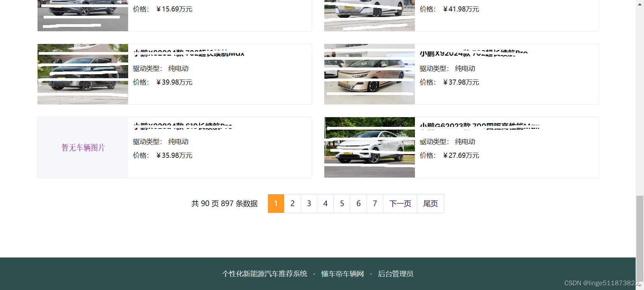Click price ¥39.98万元
This screenshot has height=290, width=644.
174,82
